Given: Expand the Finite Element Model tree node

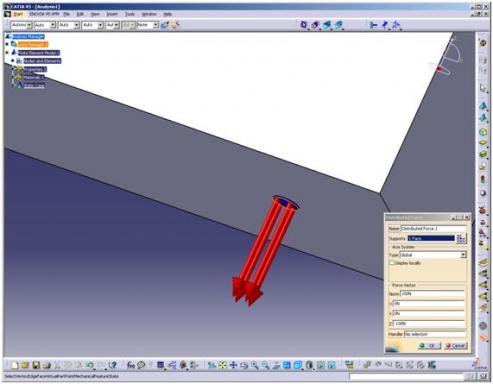Looking at the screenshot, I should click(7, 53).
